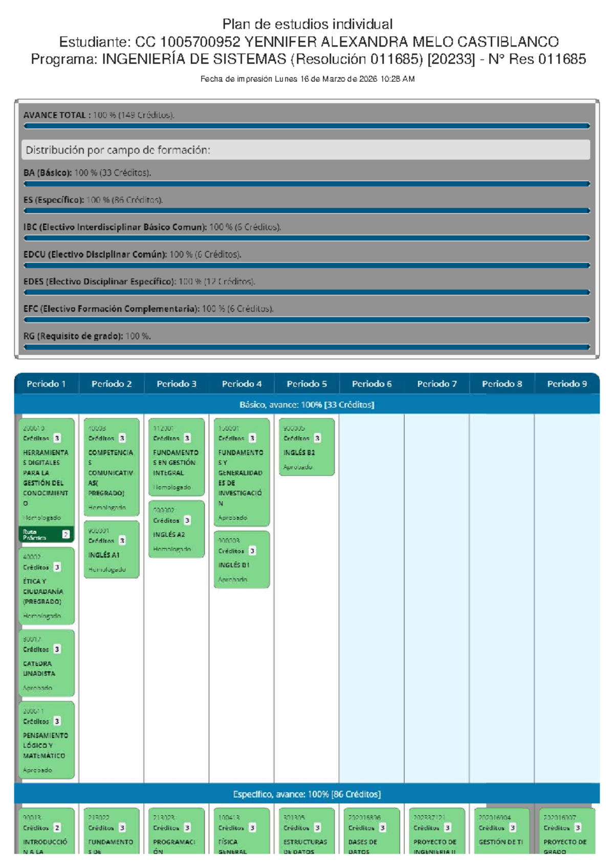Screen dimensions: 614x868
Task: Choose the Periodo 7 header
Action: [x=437, y=384]
